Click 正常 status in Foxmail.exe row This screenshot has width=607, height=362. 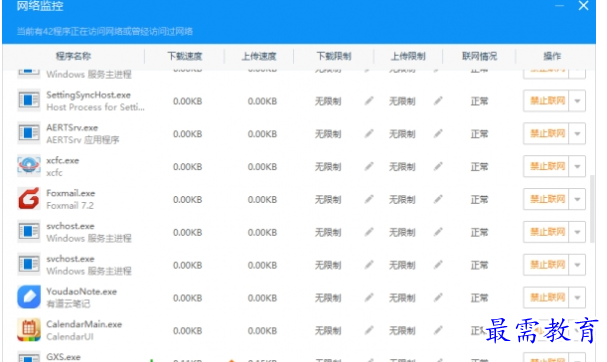(479, 199)
